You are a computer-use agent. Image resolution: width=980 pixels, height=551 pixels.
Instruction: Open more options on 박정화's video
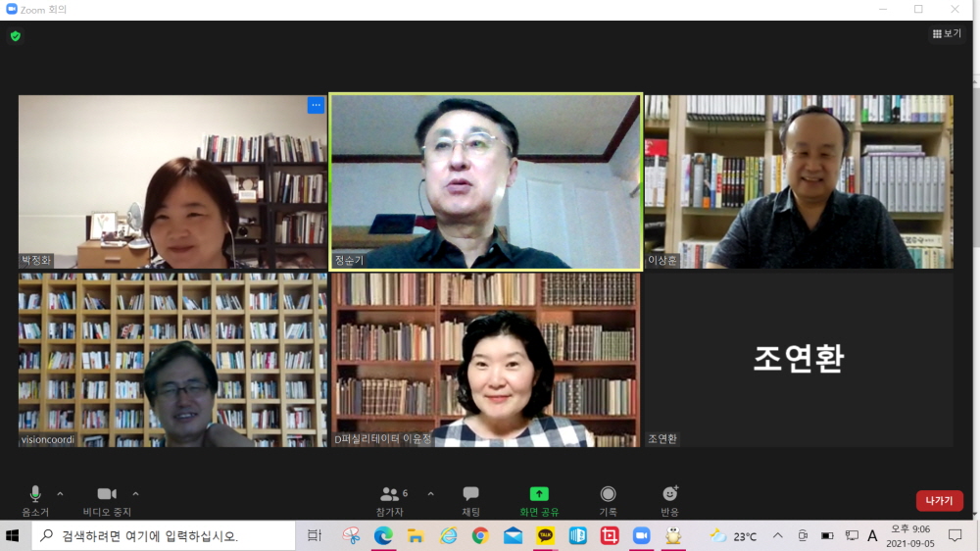[316, 105]
